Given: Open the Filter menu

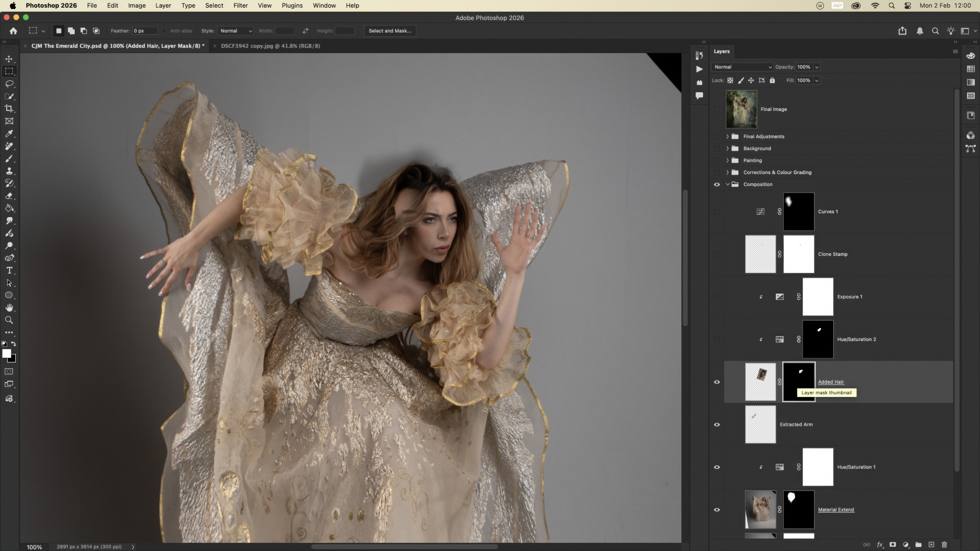Looking at the screenshot, I should click(x=240, y=5).
